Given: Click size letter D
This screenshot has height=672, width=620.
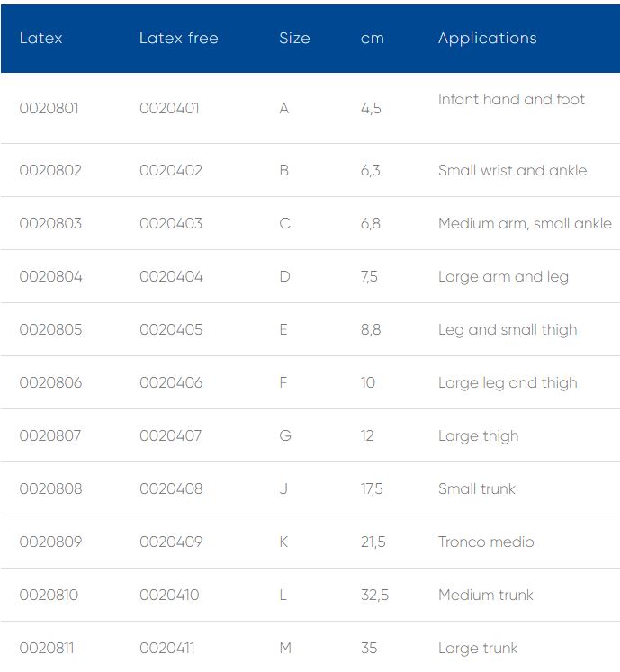Looking at the screenshot, I should [x=284, y=276].
